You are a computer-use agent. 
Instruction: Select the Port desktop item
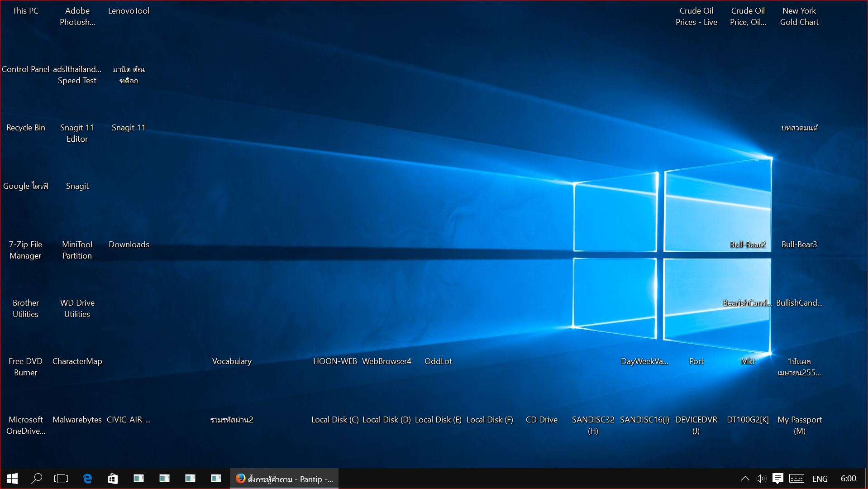click(696, 361)
